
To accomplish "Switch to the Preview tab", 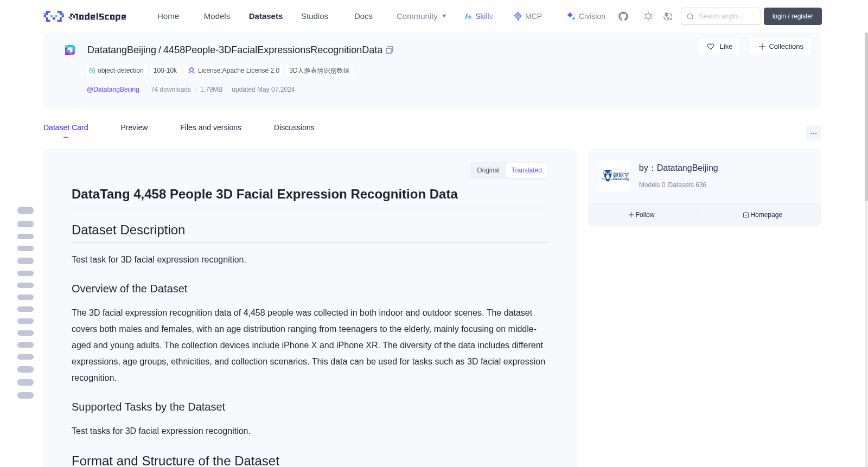I will point(134,127).
